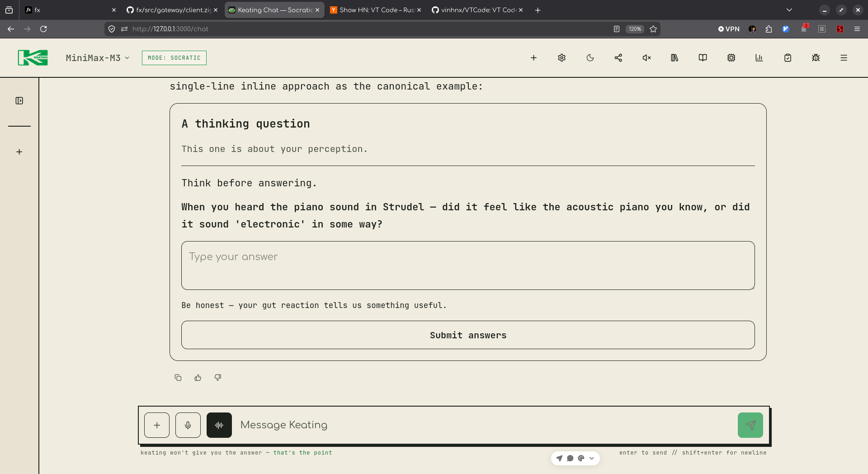The height and width of the screenshot is (474, 868).
Task: Click the voice waveform button
Action: (x=219, y=425)
